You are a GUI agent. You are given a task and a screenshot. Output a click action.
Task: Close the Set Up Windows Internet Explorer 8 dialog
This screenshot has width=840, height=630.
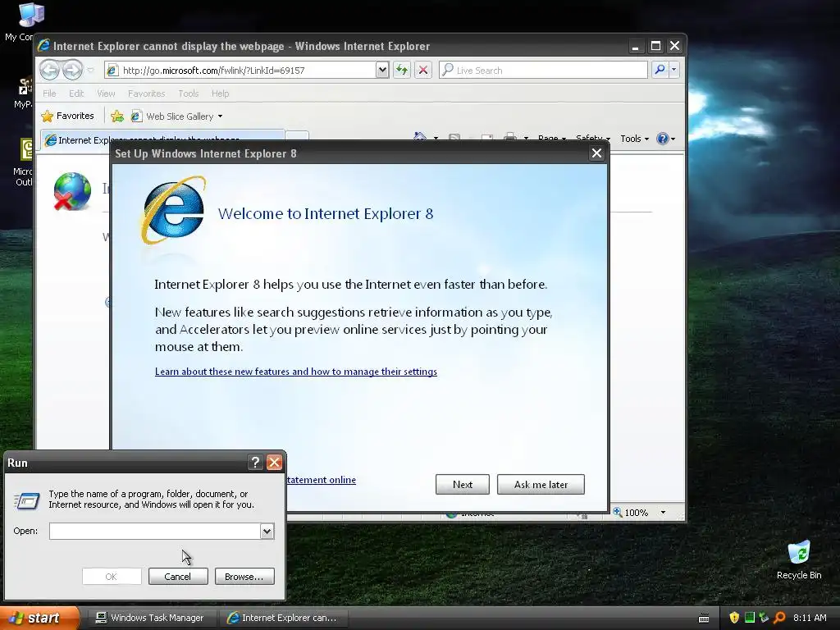596,153
